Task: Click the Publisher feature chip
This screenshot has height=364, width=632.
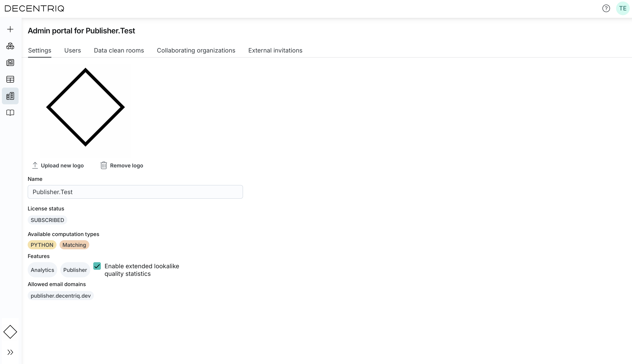Action: 75,270
